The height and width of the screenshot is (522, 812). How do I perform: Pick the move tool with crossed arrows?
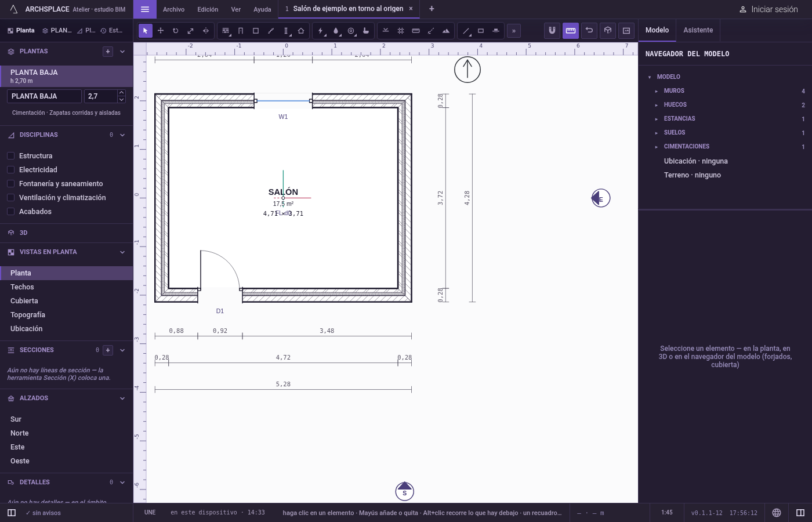(x=161, y=31)
